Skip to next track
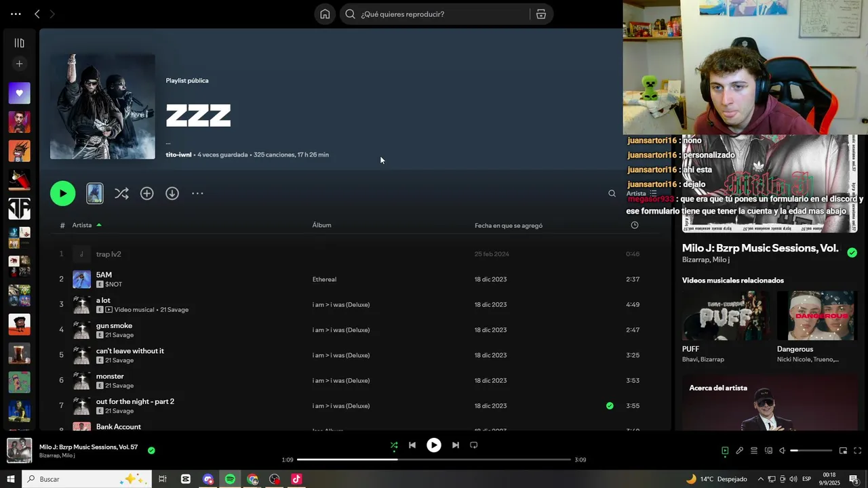Viewport: 868px width, 488px height. click(x=456, y=445)
